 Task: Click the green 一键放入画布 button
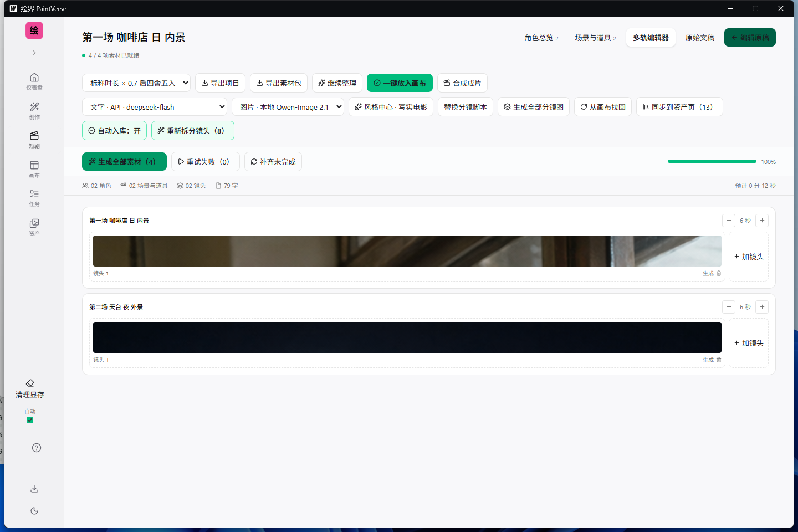[x=400, y=83]
